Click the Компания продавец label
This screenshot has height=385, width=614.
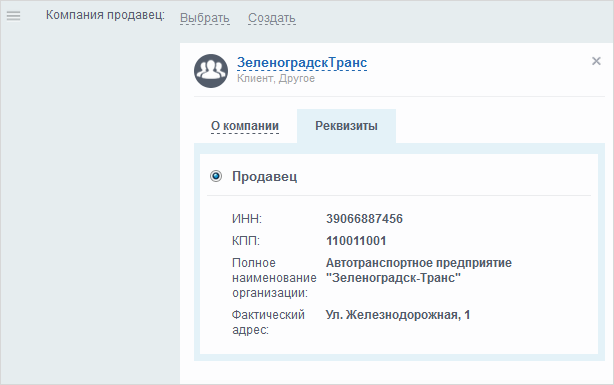[105, 15]
